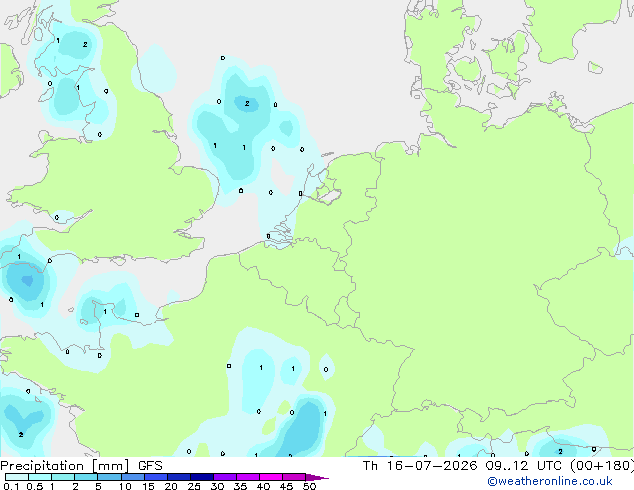Viewport: 634px width, 490px height.
Task: Click the 'Precipitation [mm] GFS' title text
Action: [81, 466]
